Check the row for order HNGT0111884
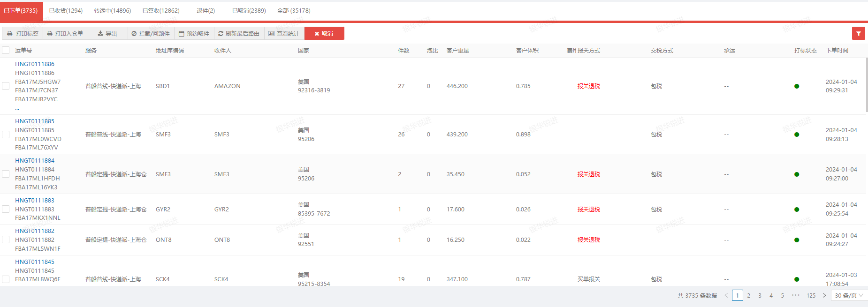The image size is (868, 307). (x=6, y=174)
